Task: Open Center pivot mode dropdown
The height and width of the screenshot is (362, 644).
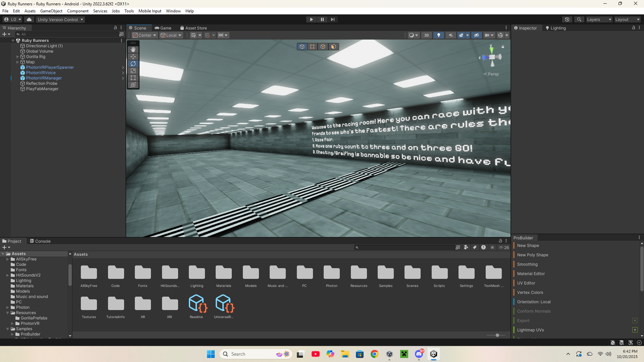Action: coord(145,35)
